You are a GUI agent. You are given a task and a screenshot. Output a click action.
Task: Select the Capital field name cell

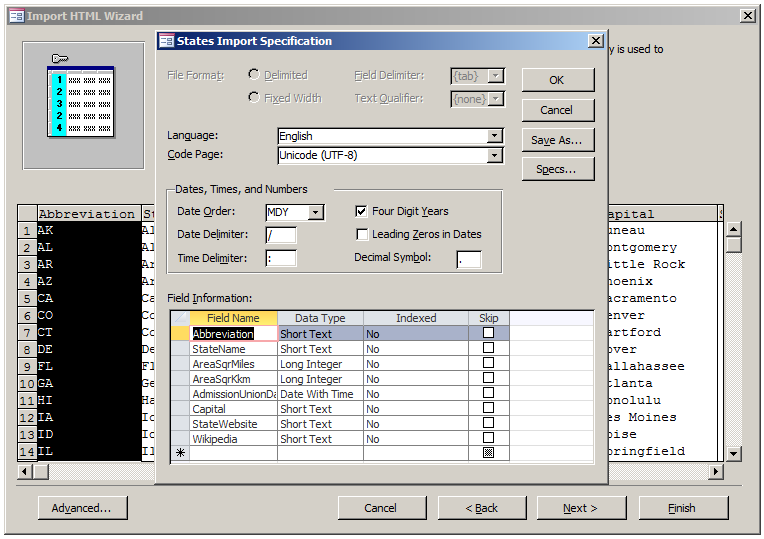click(x=233, y=409)
